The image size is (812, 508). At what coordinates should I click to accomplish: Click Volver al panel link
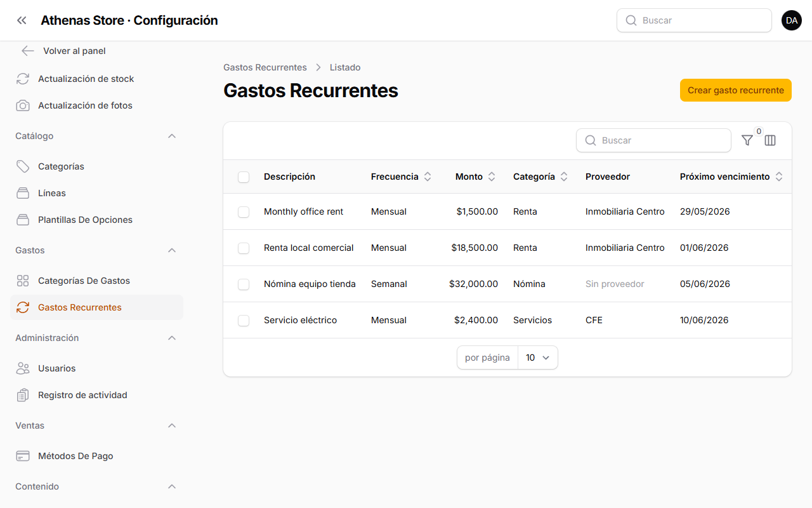coord(74,51)
